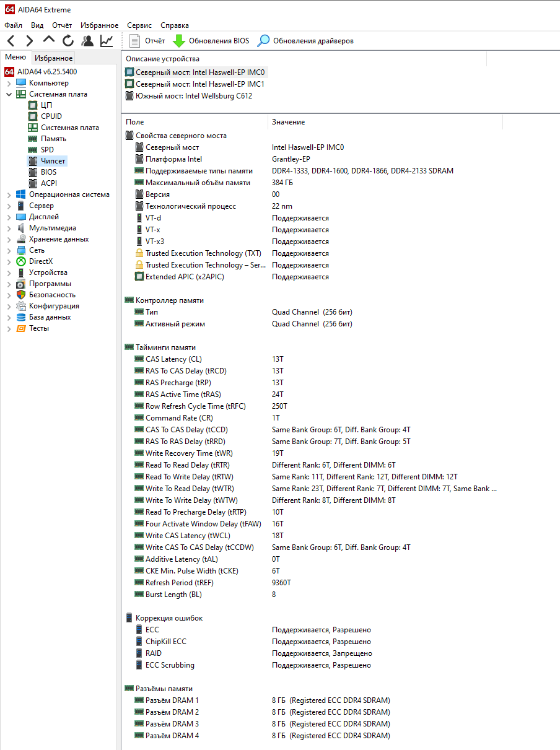Viewport: 560px width, 750px height.
Task: Click the Программы icon in tree
Action: point(21,284)
